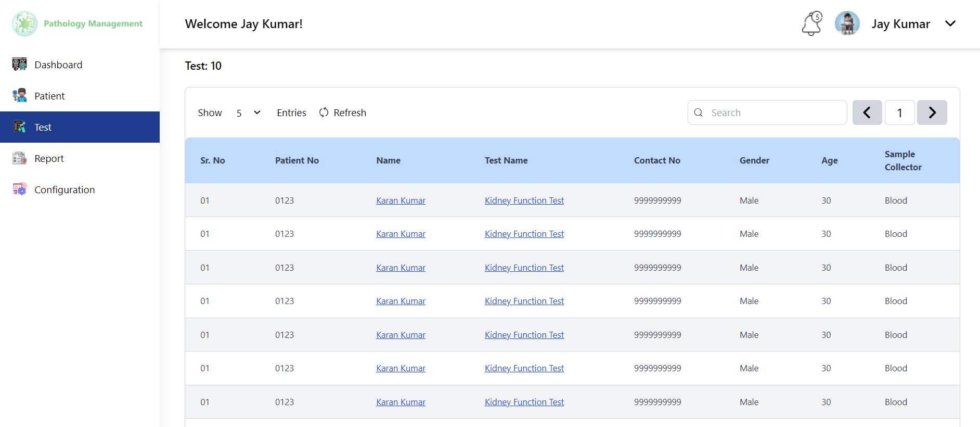Open the first Kidney Function Test link
Screen dimensions: 980x427
click(524, 200)
